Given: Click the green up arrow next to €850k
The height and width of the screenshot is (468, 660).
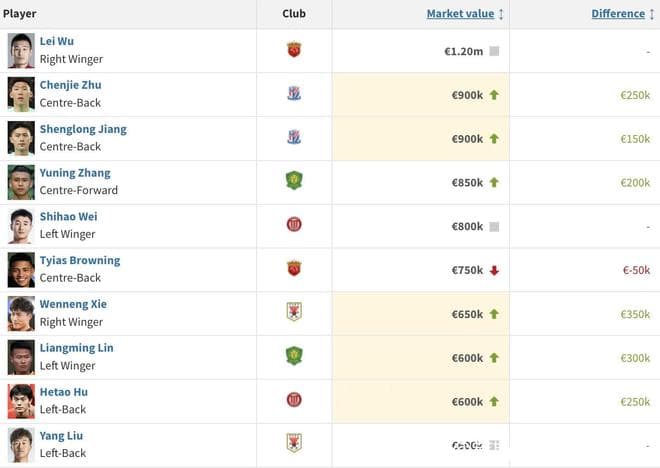Looking at the screenshot, I should pyautogui.click(x=494, y=183).
